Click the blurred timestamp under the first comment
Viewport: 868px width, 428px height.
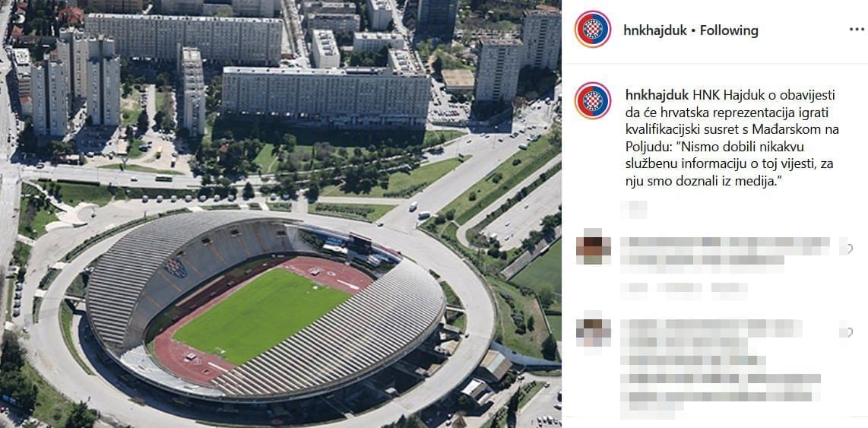[x=634, y=288]
